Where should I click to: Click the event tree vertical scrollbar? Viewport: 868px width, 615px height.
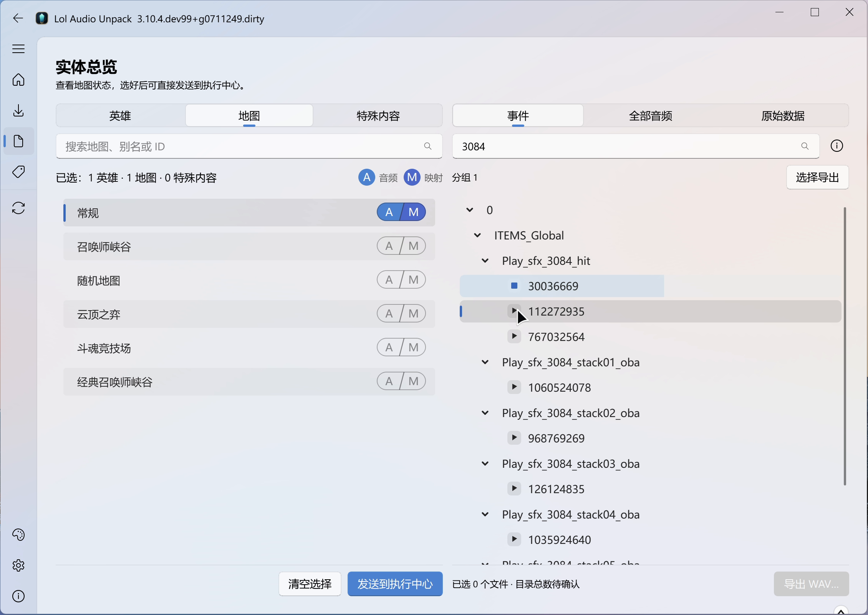pyautogui.click(x=845, y=346)
